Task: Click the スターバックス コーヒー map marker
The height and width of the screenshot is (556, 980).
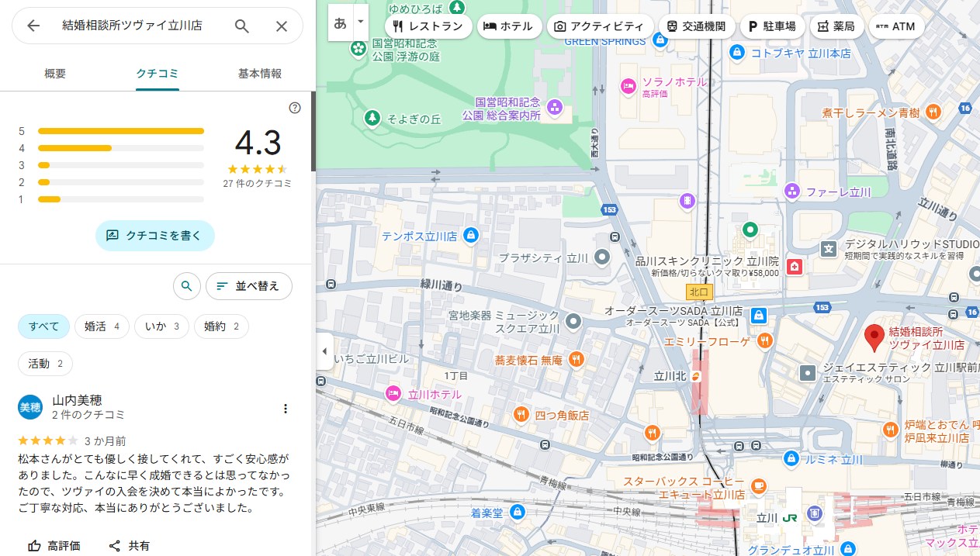Action: 757,486
